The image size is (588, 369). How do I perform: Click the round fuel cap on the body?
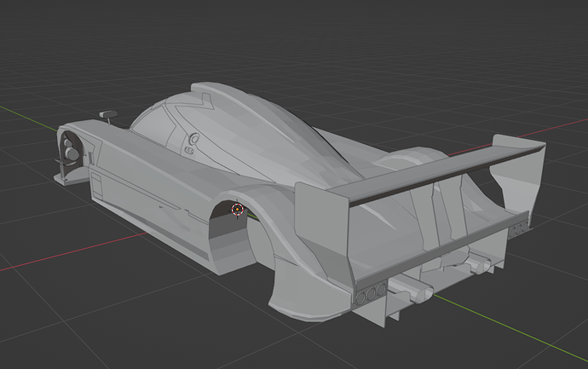[x=194, y=138]
